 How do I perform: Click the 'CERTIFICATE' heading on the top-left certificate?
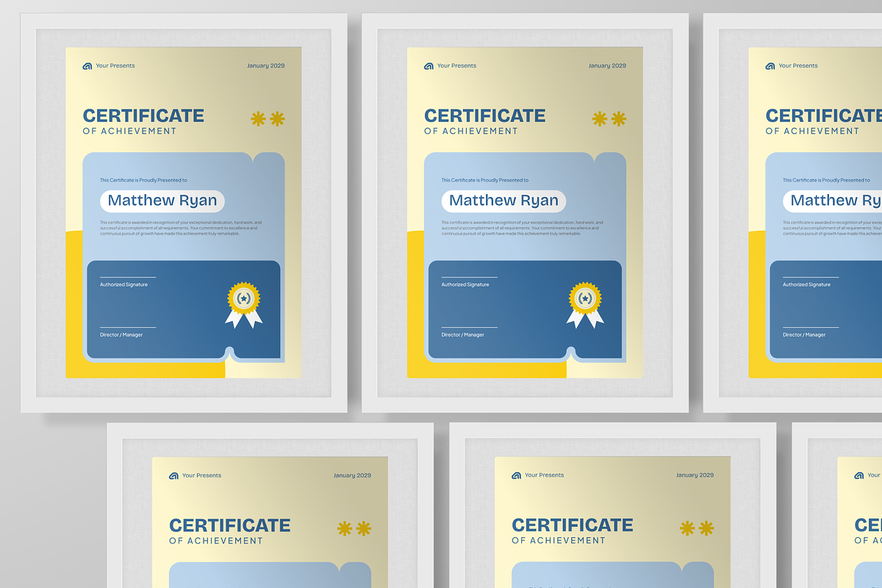(143, 115)
